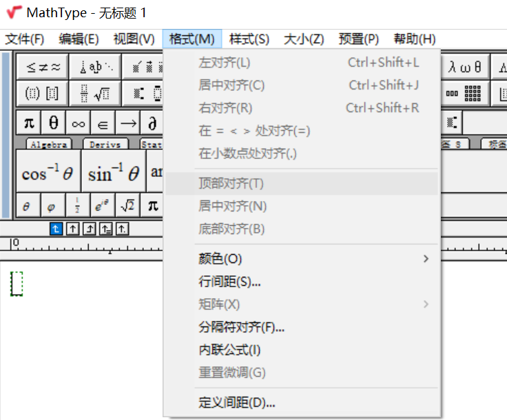Insert one-half fraction
Screen dimensions: 507x420
pyautogui.click(x=79, y=204)
